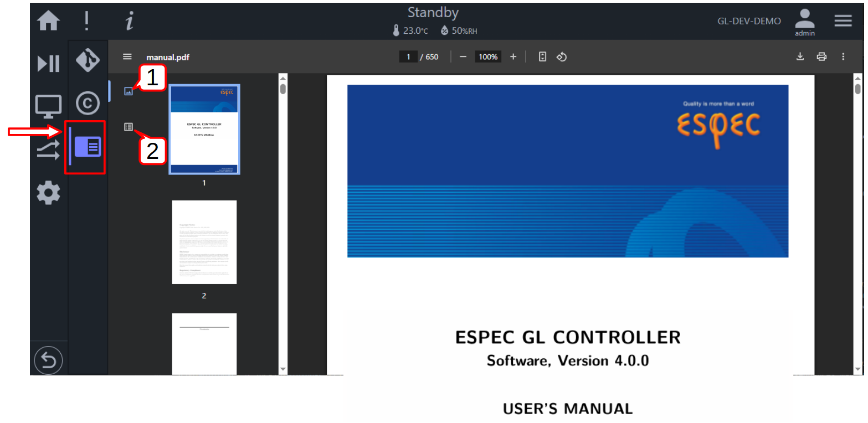Open the run/pause program icon

(x=49, y=64)
